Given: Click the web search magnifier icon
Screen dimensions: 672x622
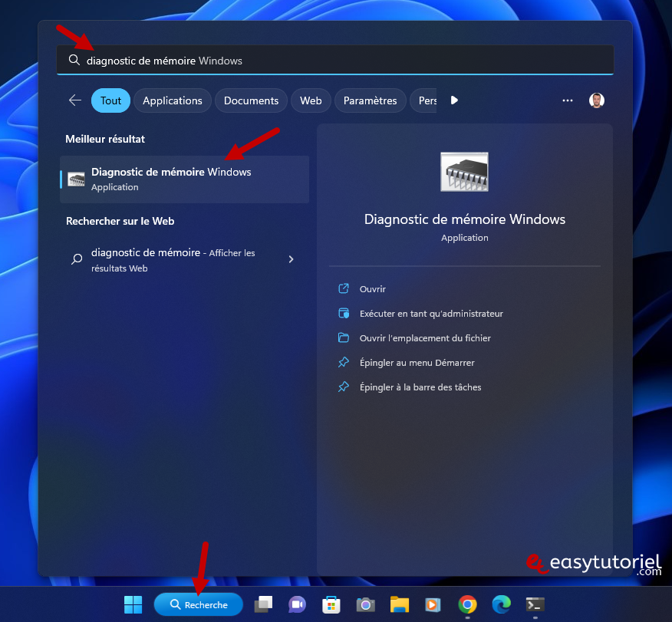Looking at the screenshot, I should tap(77, 259).
